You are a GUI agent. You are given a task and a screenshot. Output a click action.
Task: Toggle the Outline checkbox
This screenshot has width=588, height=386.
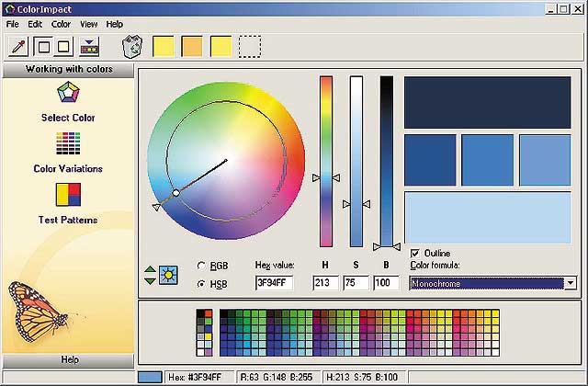415,254
